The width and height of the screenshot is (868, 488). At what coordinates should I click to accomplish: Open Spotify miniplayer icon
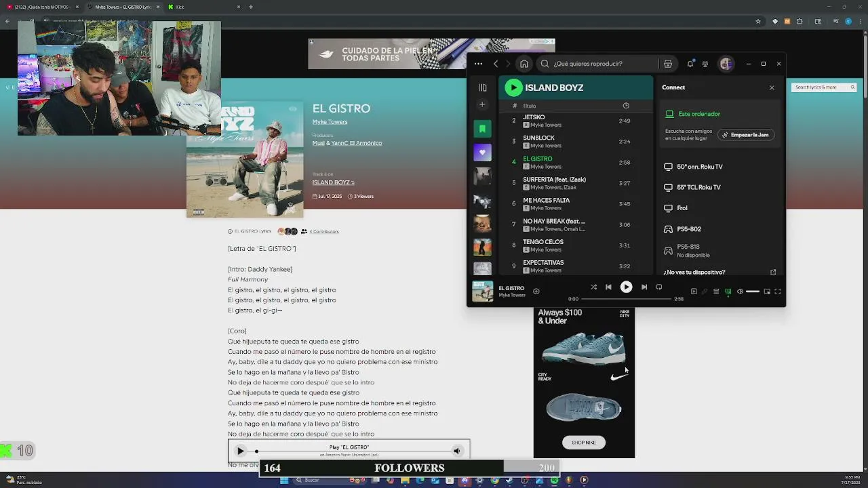(767, 291)
